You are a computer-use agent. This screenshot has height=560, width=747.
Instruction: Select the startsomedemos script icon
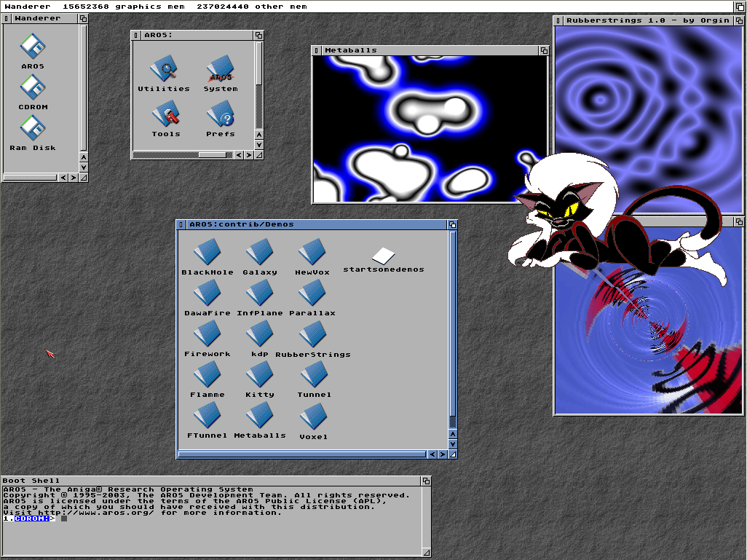(384, 260)
